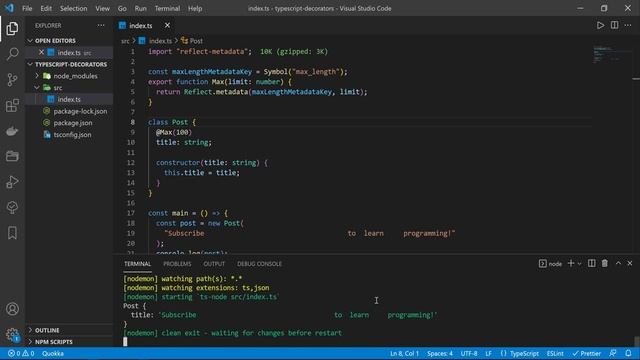Open the File menu
This screenshot has width=640, height=360.
pos(27,8)
